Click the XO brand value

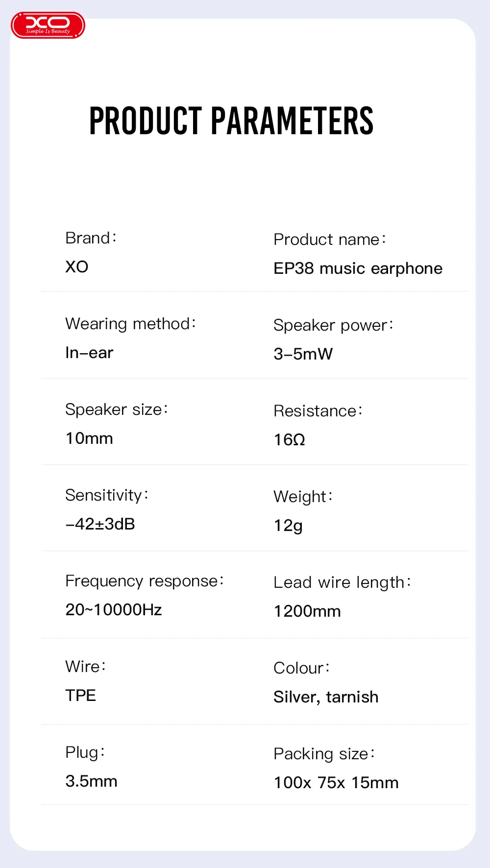click(77, 267)
